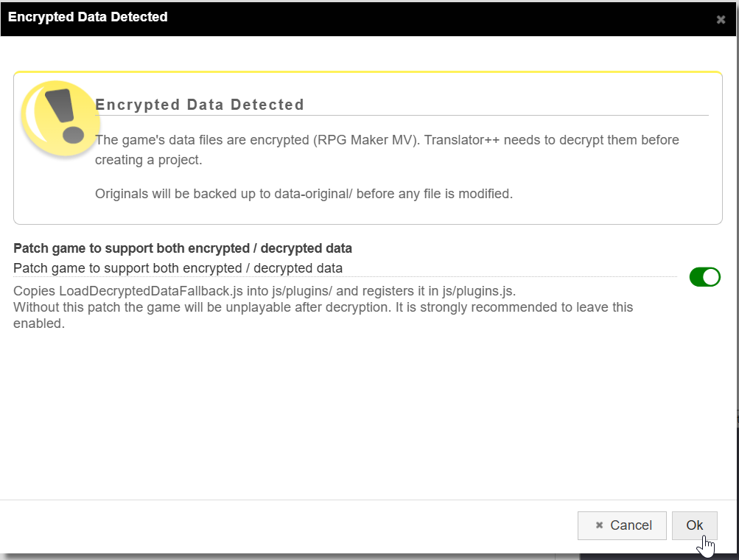Click the word enabled under the description
This screenshot has width=739, height=560.
click(x=38, y=323)
